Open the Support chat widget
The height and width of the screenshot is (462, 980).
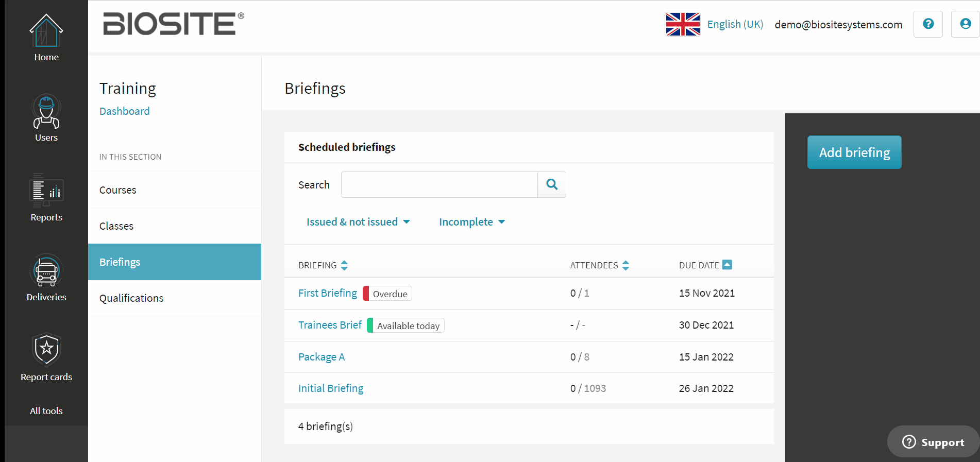pos(933,442)
